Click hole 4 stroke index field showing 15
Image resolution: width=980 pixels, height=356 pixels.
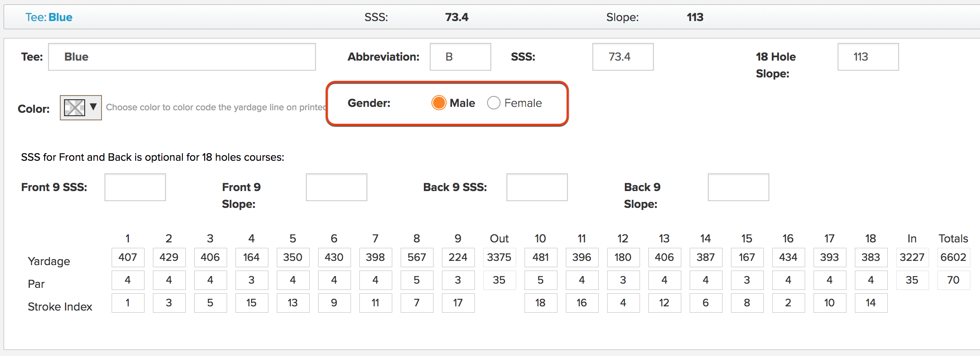point(252,303)
